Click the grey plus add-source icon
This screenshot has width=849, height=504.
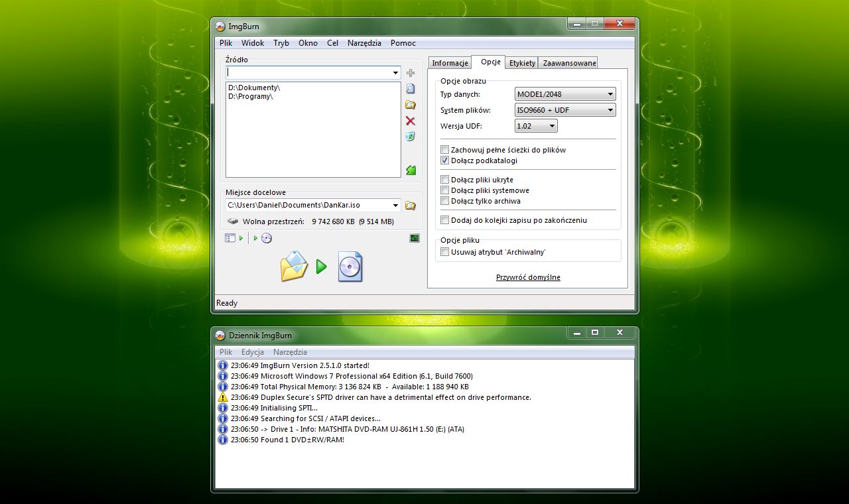tap(411, 73)
